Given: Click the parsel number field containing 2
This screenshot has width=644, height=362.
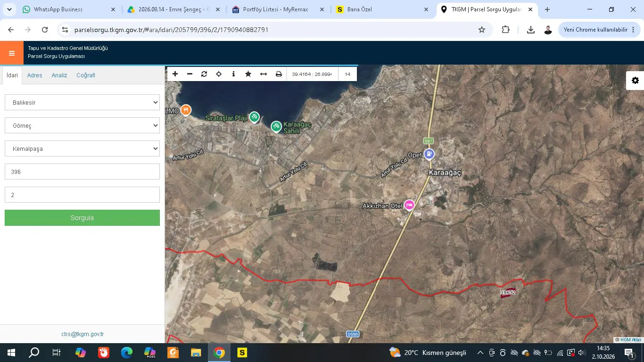Looking at the screenshot, I should point(82,195).
